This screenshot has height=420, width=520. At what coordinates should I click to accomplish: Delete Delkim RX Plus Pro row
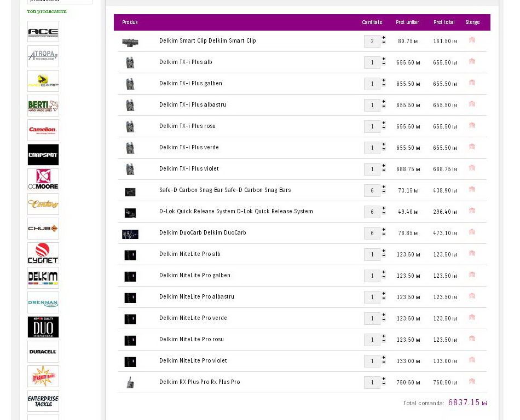[x=472, y=382]
